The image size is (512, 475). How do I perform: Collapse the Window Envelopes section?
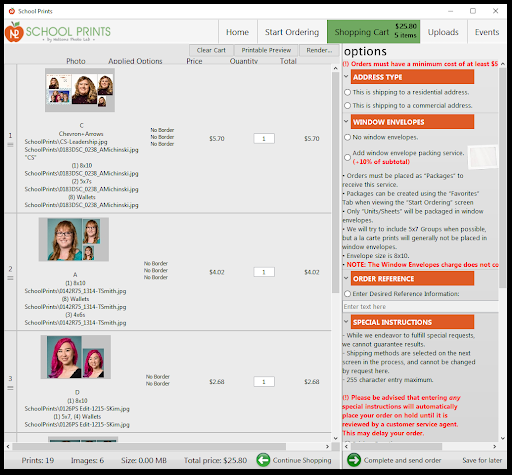pos(346,121)
